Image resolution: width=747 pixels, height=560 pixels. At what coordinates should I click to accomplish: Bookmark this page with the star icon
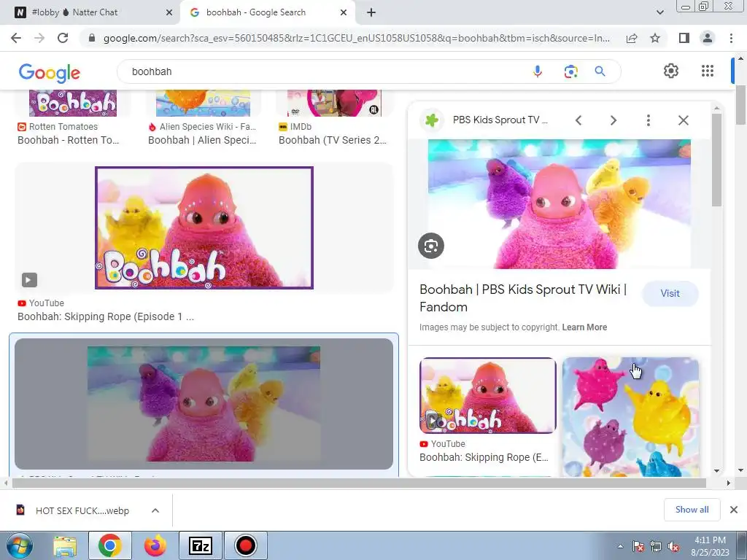(x=655, y=38)
